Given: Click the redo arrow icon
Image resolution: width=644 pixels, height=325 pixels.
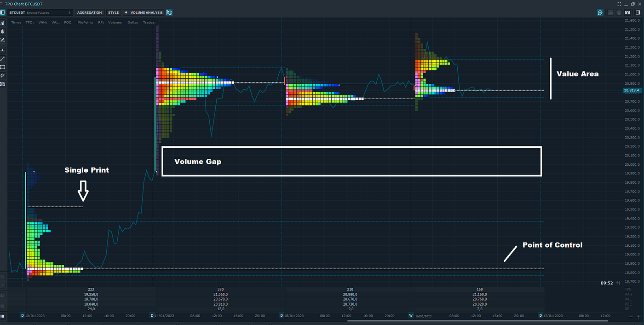Looking at the screenshot, I should pyautogui.click(x=3, y=286).
